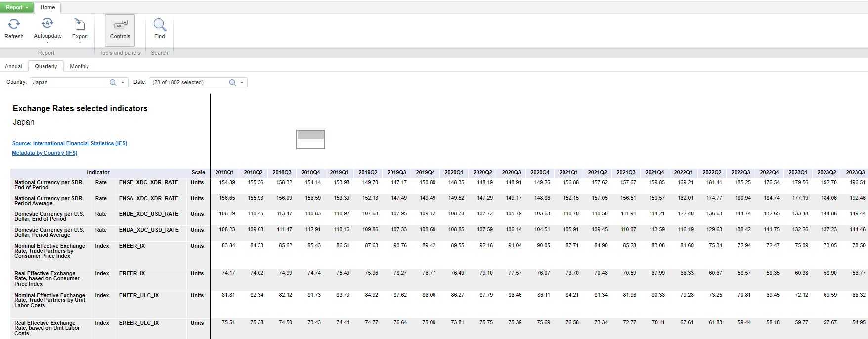Screen dimensions: 868x339
Task: Click the magnifier icon in Country field
Action: coord(113,83)
